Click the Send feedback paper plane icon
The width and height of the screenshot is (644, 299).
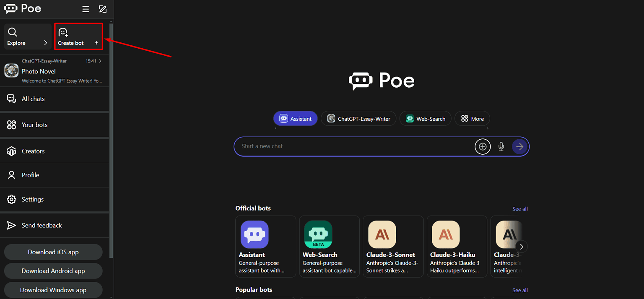coord(12,225)
